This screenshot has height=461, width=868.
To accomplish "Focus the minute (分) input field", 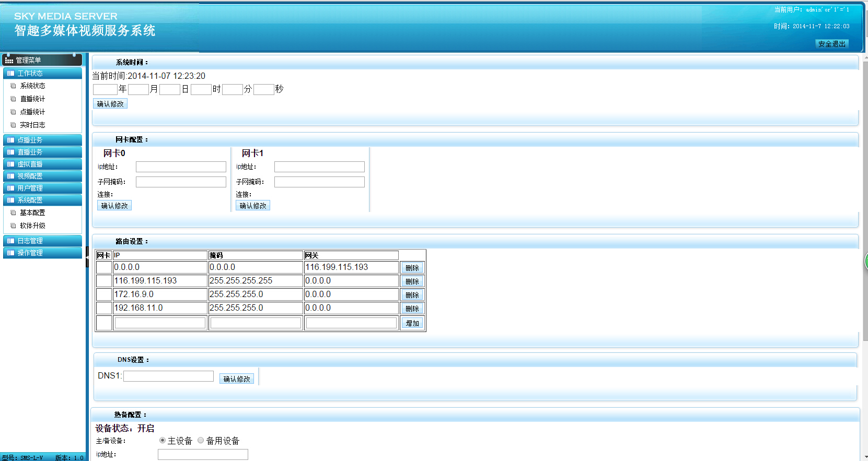I will tap(233, 89).
